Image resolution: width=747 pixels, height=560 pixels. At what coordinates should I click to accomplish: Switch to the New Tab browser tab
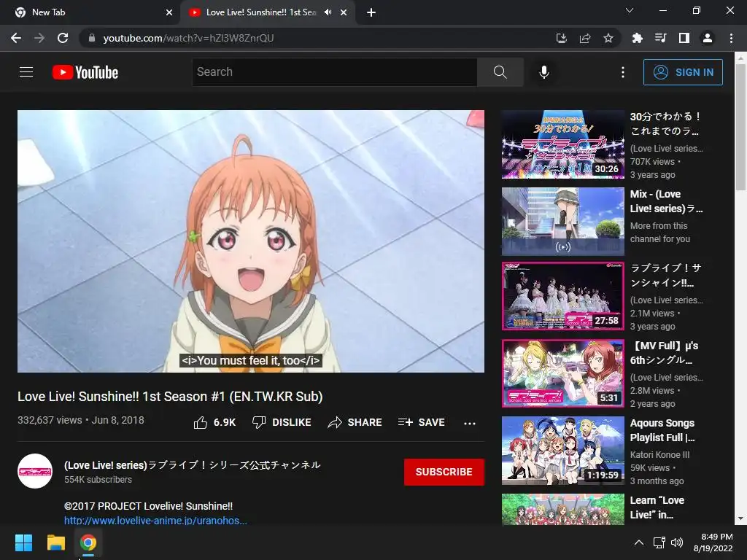(x=90, y=12)
